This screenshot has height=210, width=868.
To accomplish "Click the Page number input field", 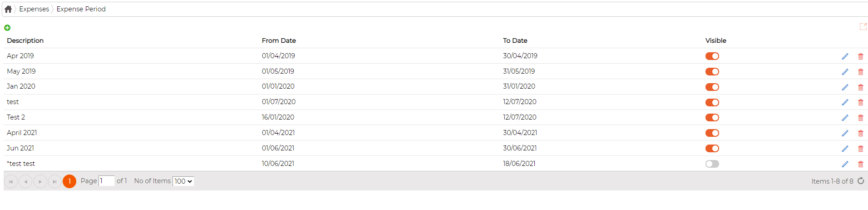I will pos(107,181).
